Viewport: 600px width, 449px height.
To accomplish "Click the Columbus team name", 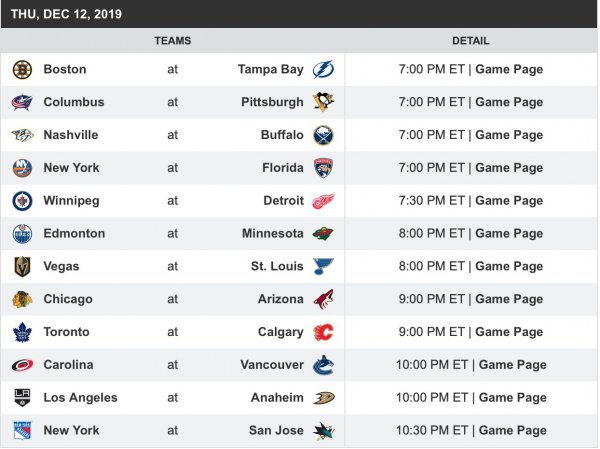I will pyautogui.click(x=73, y=102).
